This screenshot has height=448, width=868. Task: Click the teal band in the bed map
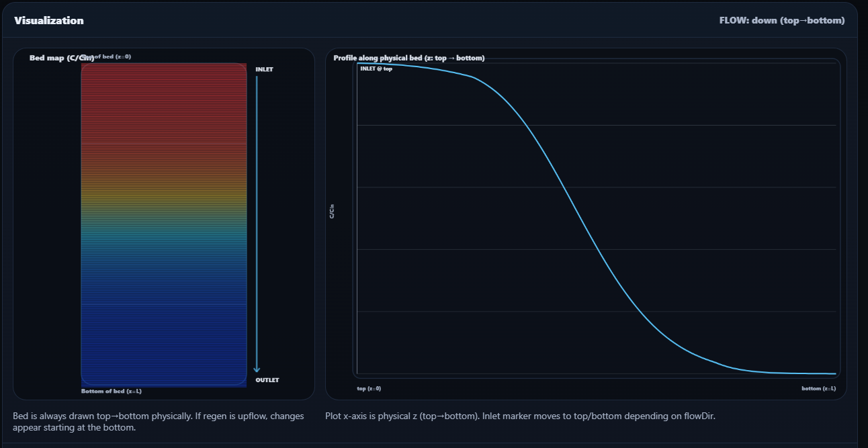(x=164, y=235)
